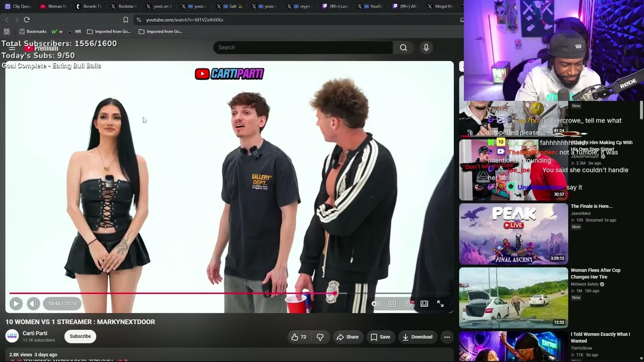This screenshot has height=362, width=644.
Task: Switch to the Clip Queue tab
Action: coord(18,6)
